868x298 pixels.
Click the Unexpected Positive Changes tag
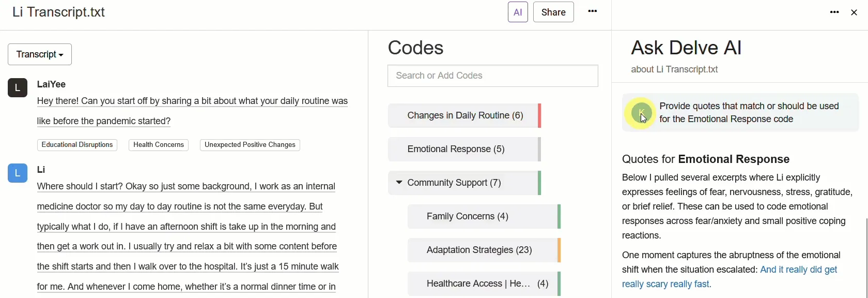click(x=250, y=145)
